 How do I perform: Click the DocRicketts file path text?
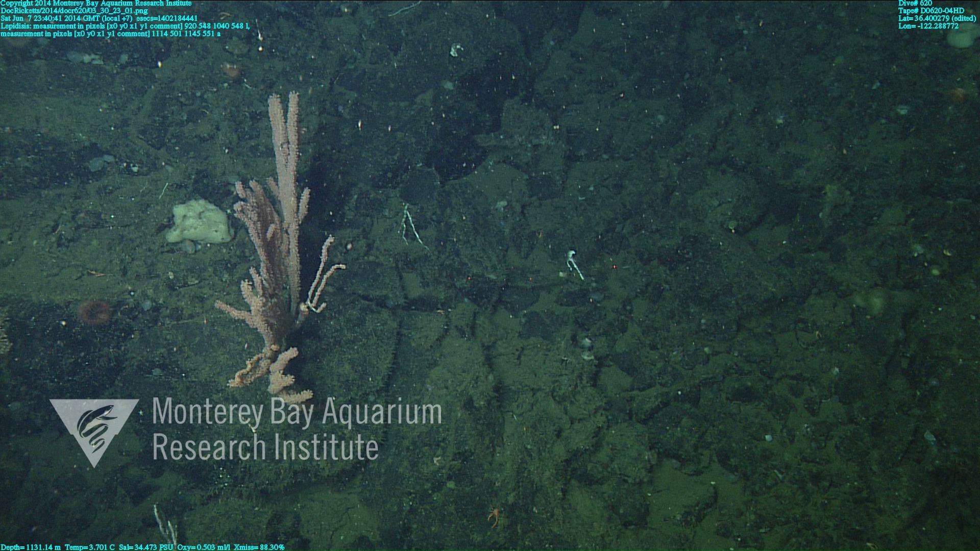tap(74, 11)
